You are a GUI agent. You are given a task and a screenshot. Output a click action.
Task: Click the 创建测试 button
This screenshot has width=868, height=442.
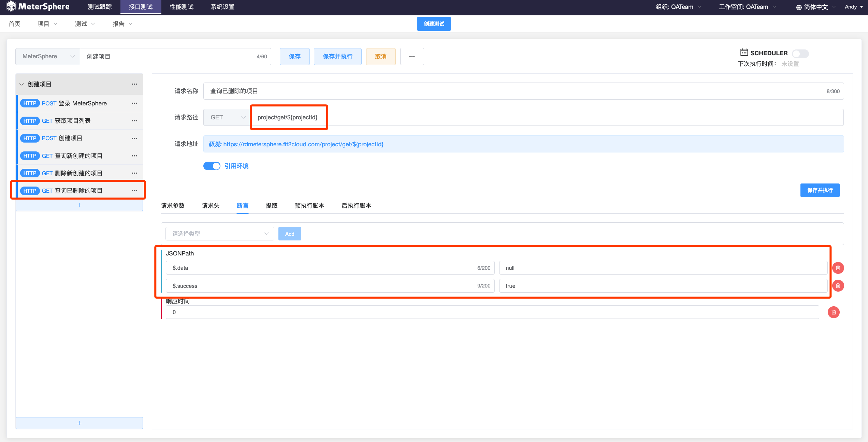434,24
